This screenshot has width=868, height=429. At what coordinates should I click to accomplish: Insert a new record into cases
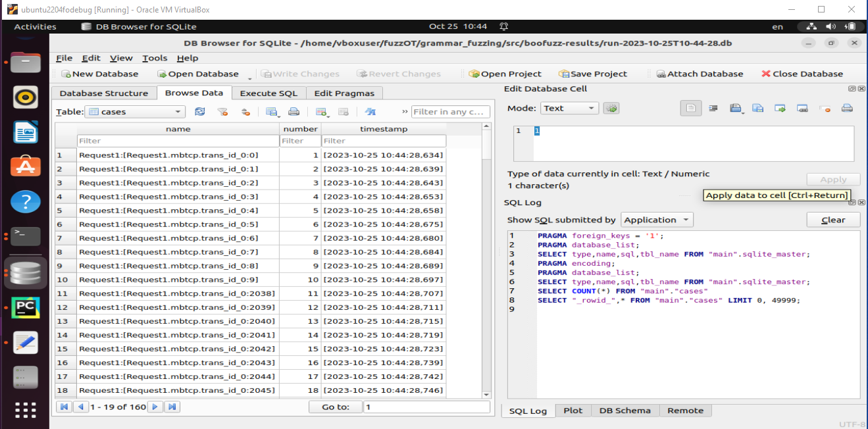pos(320,111)
